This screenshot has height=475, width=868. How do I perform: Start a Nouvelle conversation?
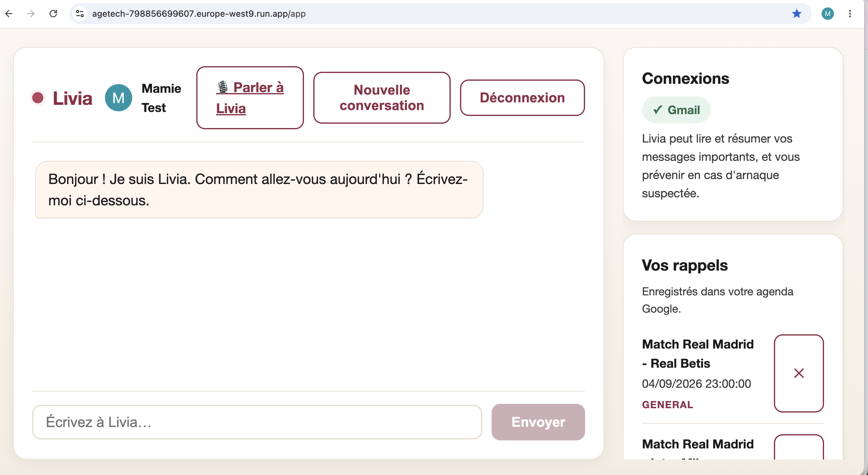382,98
